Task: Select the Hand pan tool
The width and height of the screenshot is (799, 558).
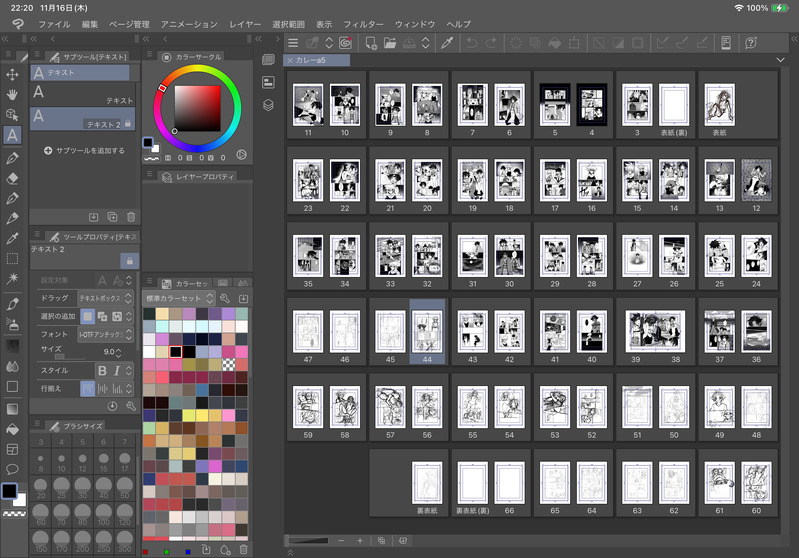Action: pyautogui.click(x=12, y=94)
